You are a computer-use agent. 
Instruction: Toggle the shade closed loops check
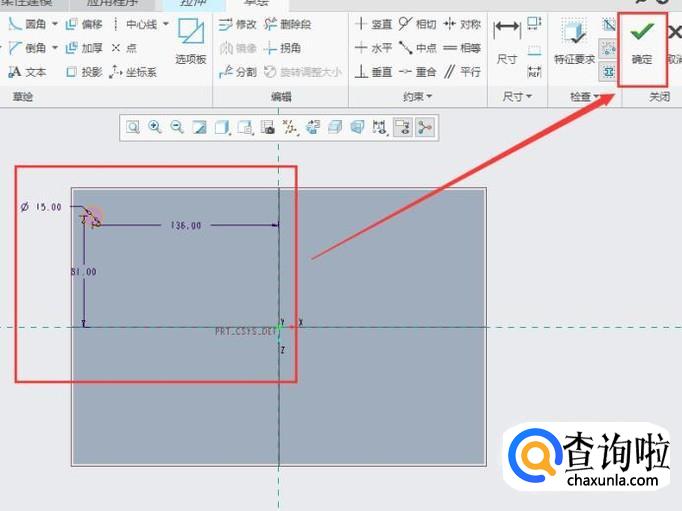click(x=608, y=71)
